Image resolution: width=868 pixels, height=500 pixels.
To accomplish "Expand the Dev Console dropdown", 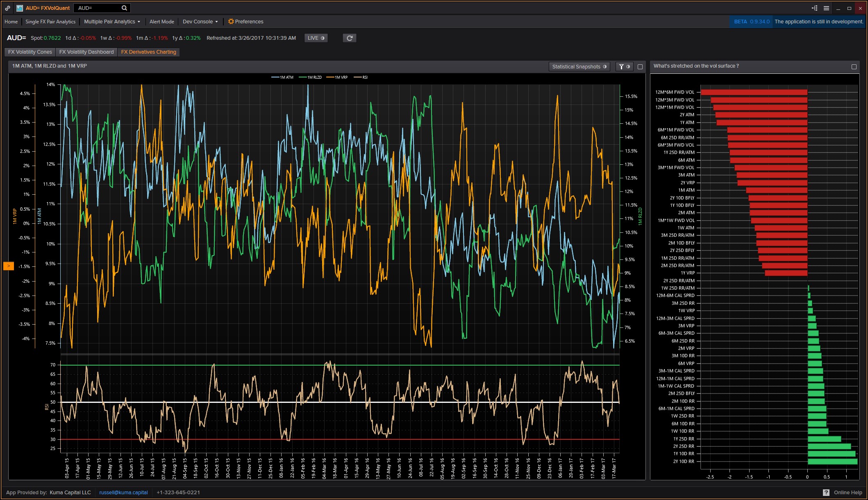I will point(200,22).
